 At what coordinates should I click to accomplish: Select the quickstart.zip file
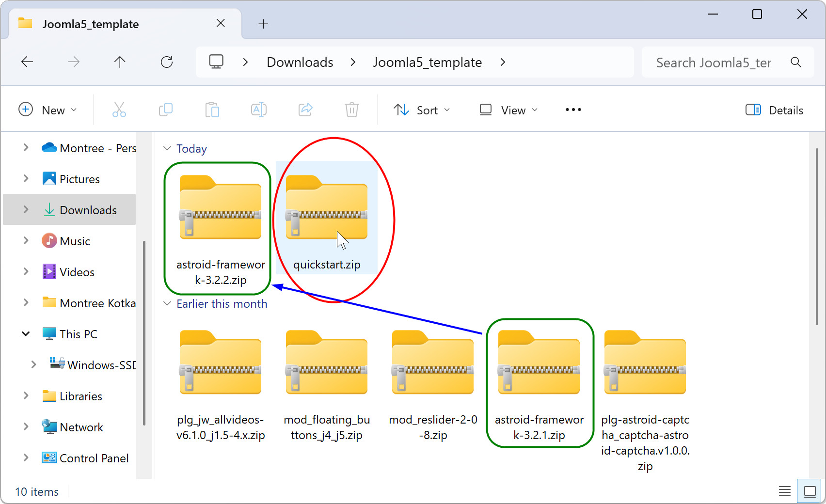327,213
